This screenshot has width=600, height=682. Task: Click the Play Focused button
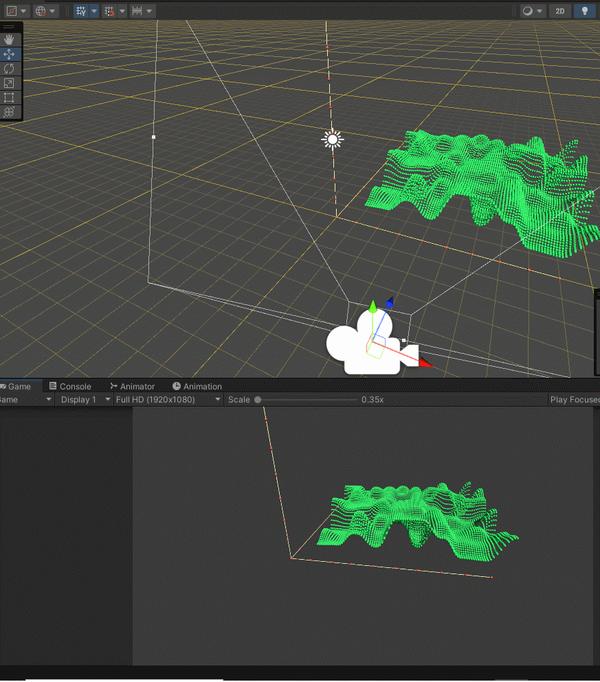(574, 400)
